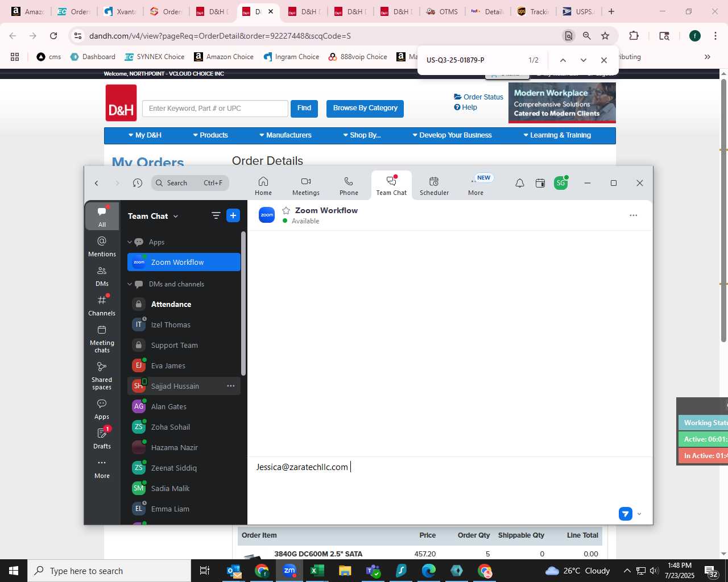728x582 pixels.
Task: Expand the Develop Your Business menu
Action: (x=452, y=135)
